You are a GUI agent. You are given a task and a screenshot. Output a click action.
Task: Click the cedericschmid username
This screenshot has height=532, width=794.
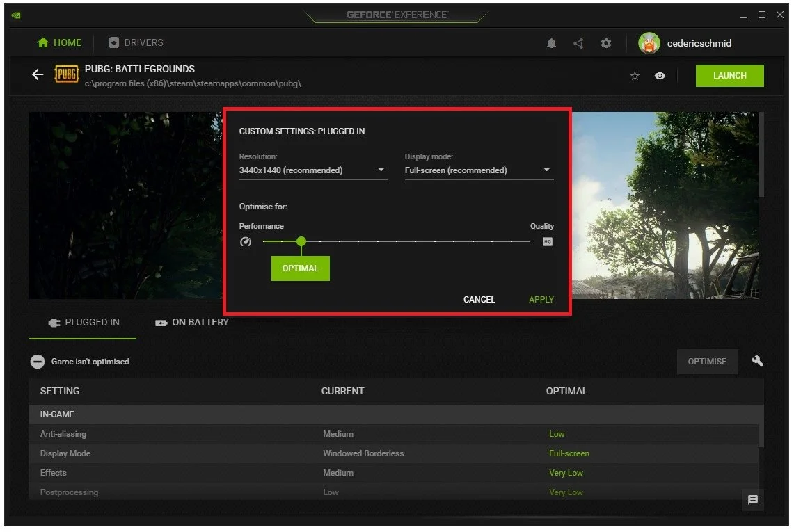[x=699, y=44]
